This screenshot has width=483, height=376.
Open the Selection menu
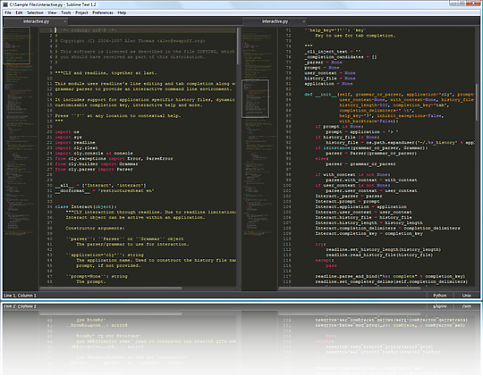click(35, 13)
